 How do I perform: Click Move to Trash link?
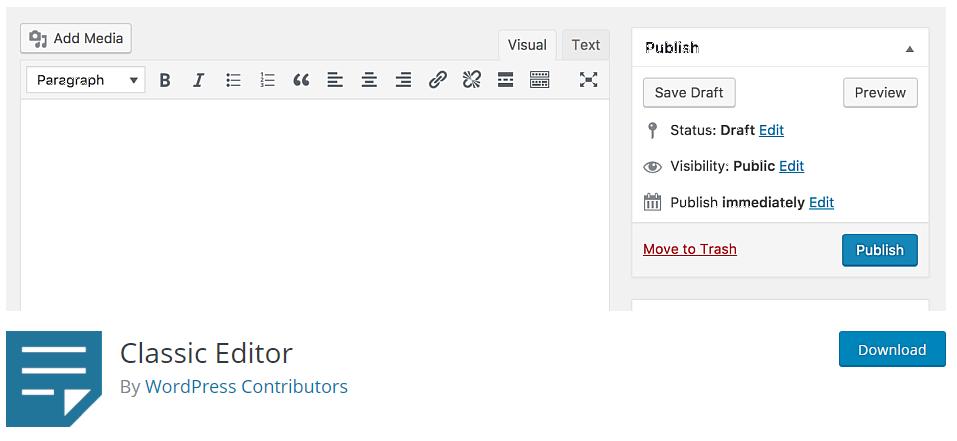tap(690, 249)
